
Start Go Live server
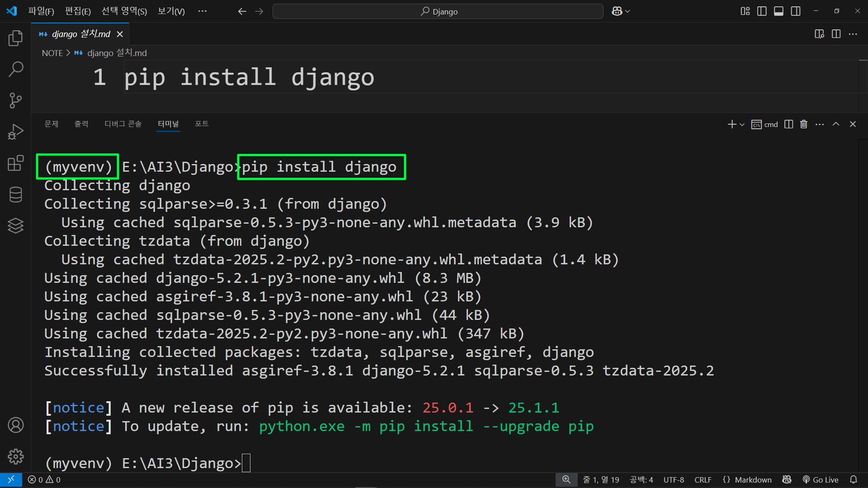[x=821, y=480]
